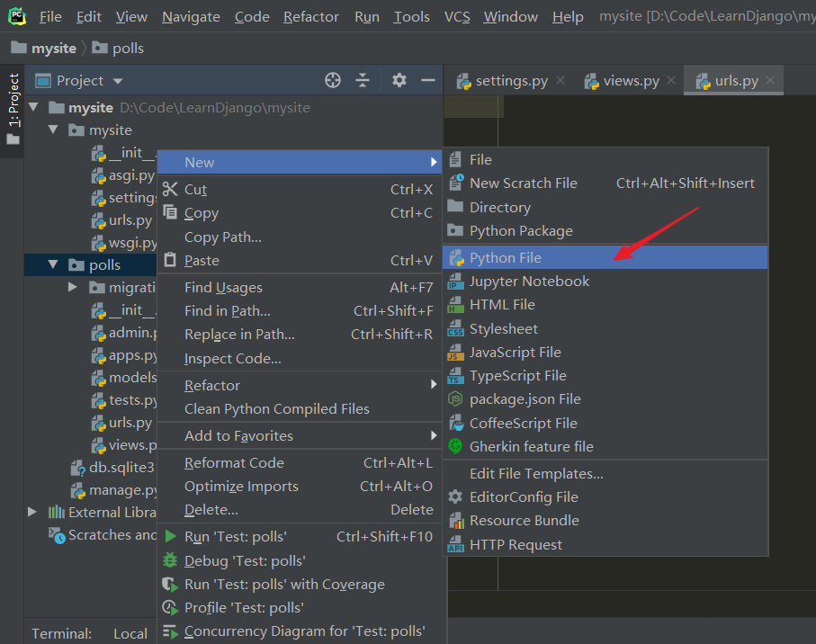Toggle the 1: Project side tool tab
This screenshot has width=816, height=644.
pos(13,109)
